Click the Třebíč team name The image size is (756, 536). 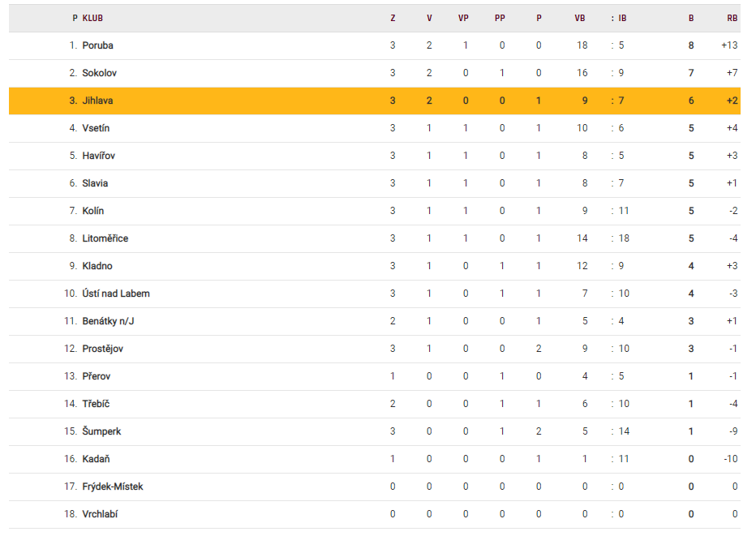[96, 404]
